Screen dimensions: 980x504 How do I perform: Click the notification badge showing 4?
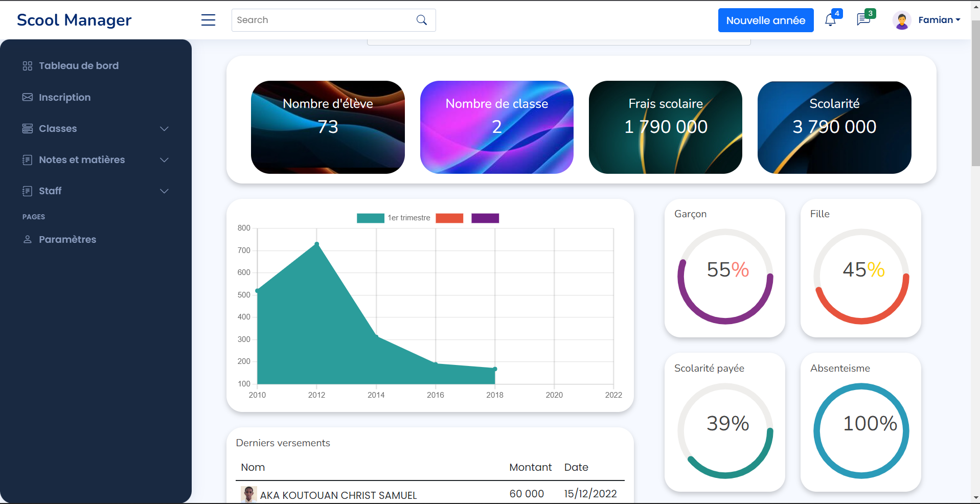coord(837,14)
